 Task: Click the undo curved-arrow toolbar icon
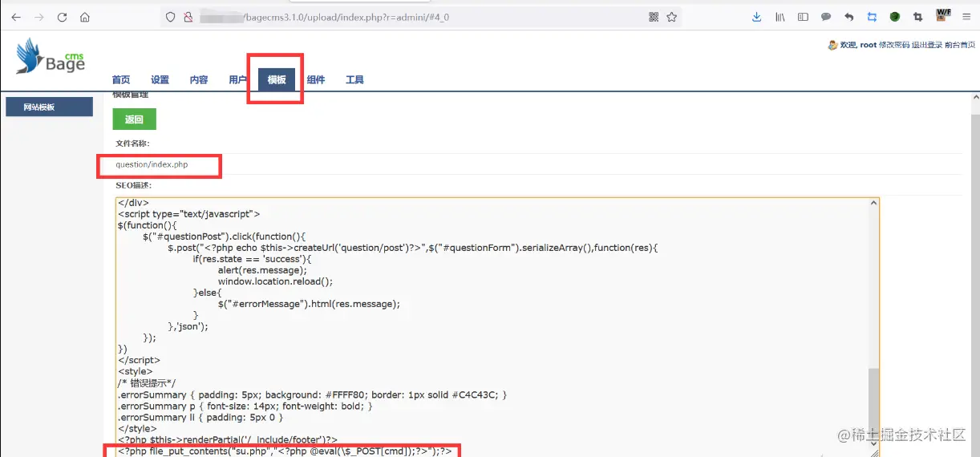(x=849, y=17)
